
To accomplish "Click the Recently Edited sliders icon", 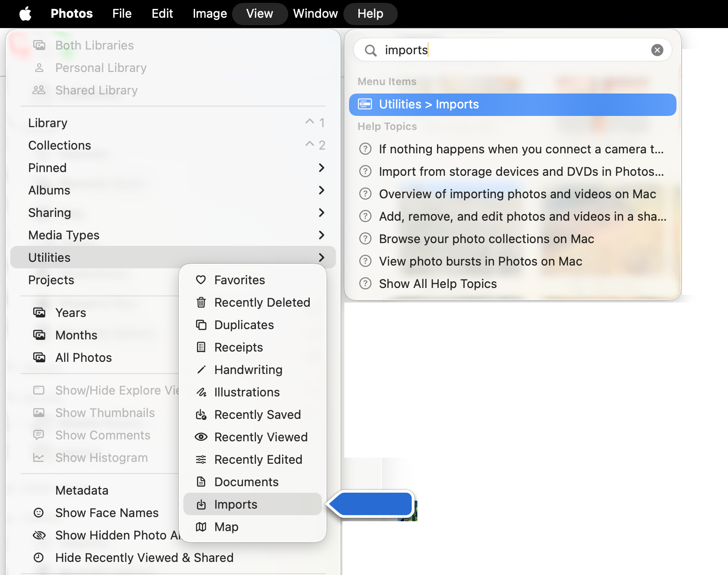I will [x=201, y=460].
